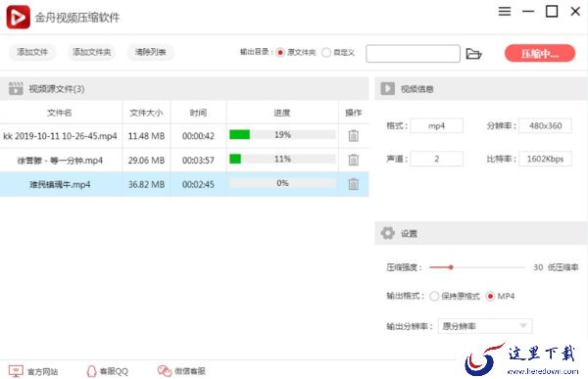Image resolution: width=588 pixels, height=379 pixels.
Task: Click the 格式 mp4 field
Action: click(x=436, y=125)
